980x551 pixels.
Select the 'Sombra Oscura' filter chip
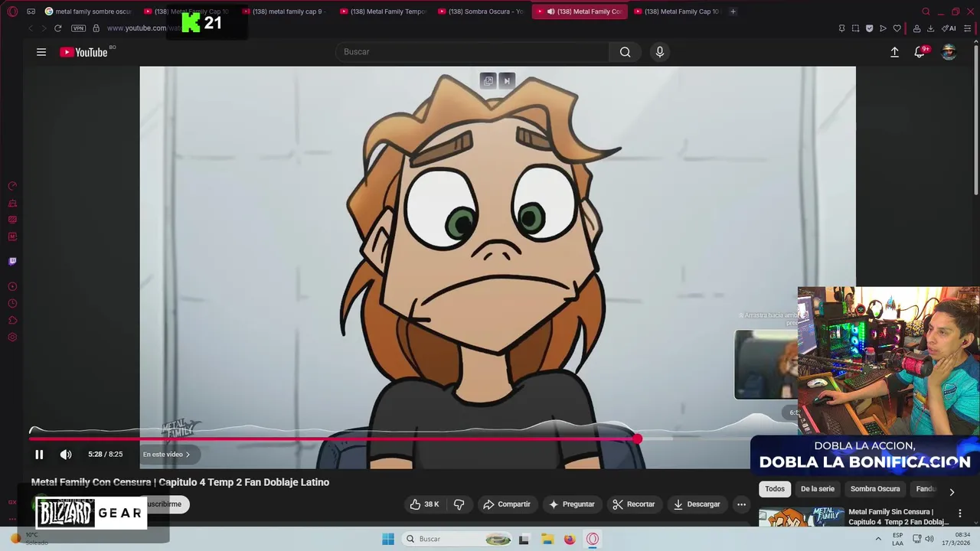pos(875,489)
